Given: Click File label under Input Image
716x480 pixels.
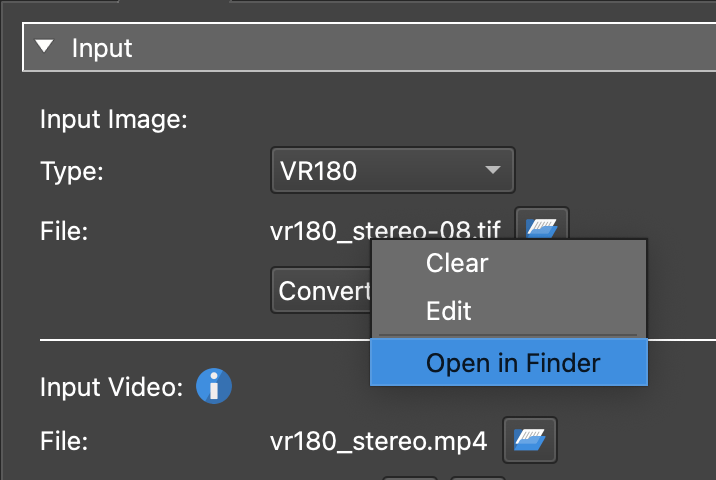Looking at the screenshot, I should click(65, 232).
